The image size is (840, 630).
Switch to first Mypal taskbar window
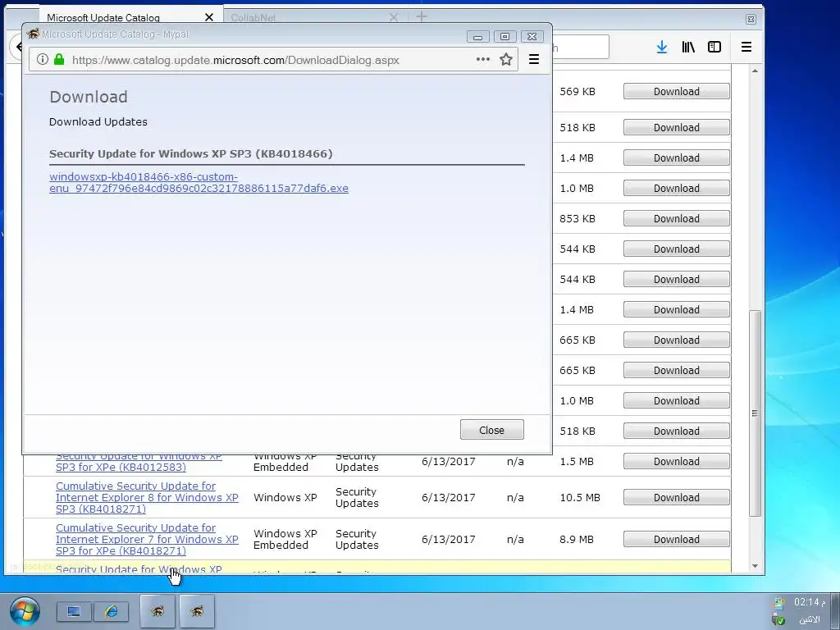click(157, 611)
